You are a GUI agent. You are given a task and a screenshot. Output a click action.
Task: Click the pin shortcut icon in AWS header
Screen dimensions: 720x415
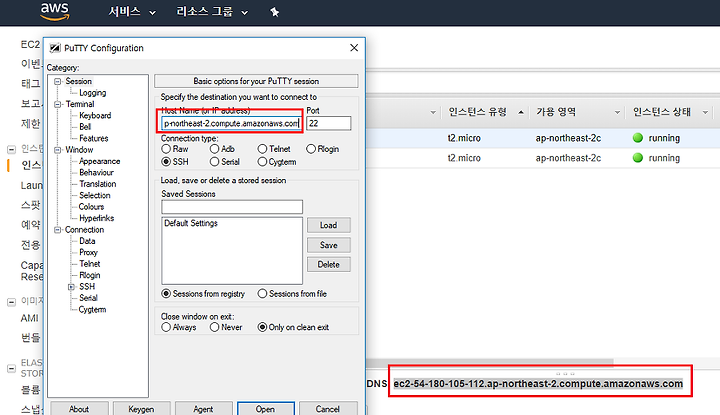[x=275, y=12]
